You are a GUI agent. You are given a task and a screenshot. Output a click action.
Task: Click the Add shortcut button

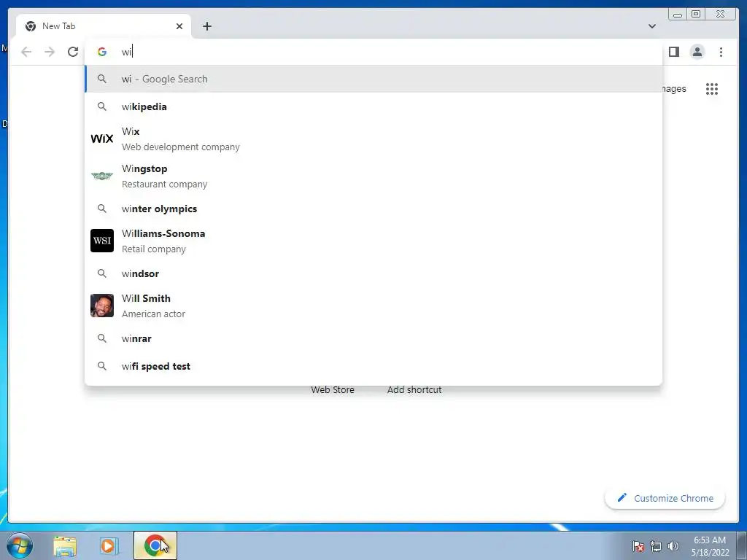tap(414, 389)
